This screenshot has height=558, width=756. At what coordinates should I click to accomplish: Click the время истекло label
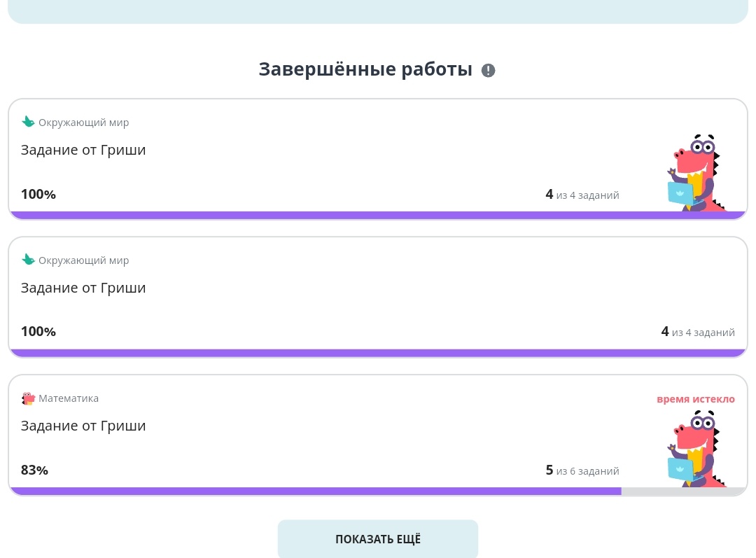(696, 399)
